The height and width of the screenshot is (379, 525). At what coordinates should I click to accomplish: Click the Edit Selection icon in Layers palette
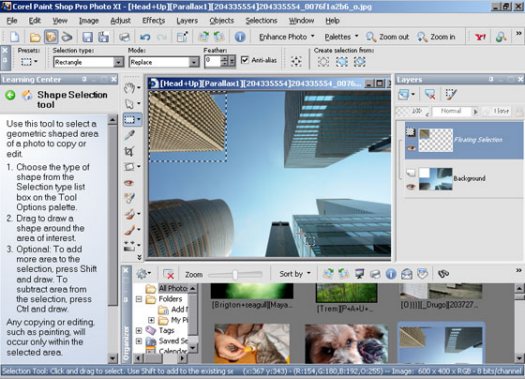[451, 95]
